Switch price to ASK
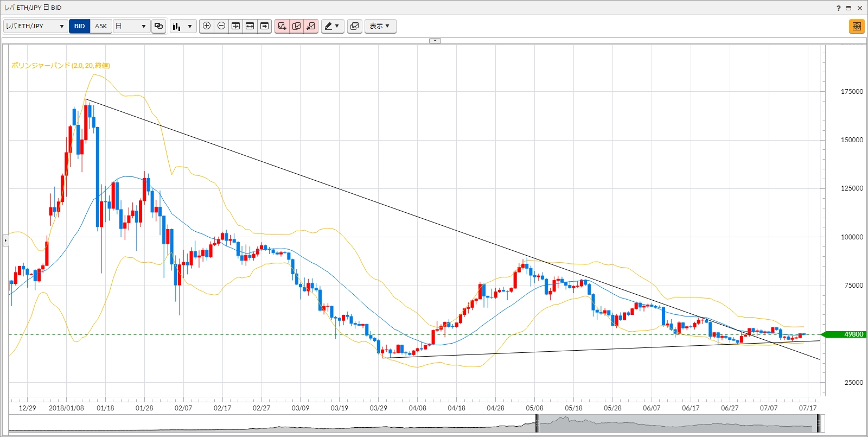Screen dimensions: 868x437 click(x=101, y=26)
